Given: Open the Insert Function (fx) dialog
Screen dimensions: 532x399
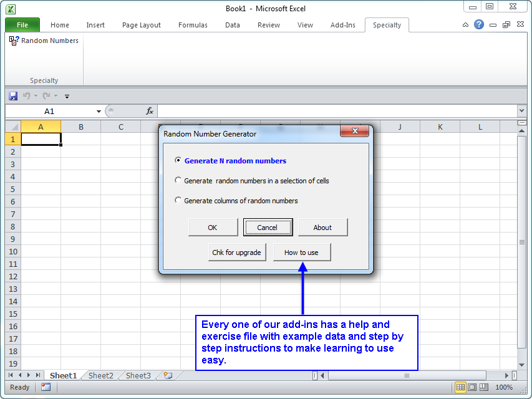Looking at the screenshot, I should coord(148,111).
